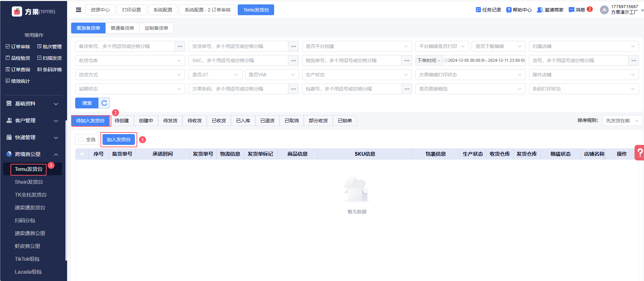Open 任务记录 task records icon
This screenshot has height=281, width=644.
pos(478,10)
